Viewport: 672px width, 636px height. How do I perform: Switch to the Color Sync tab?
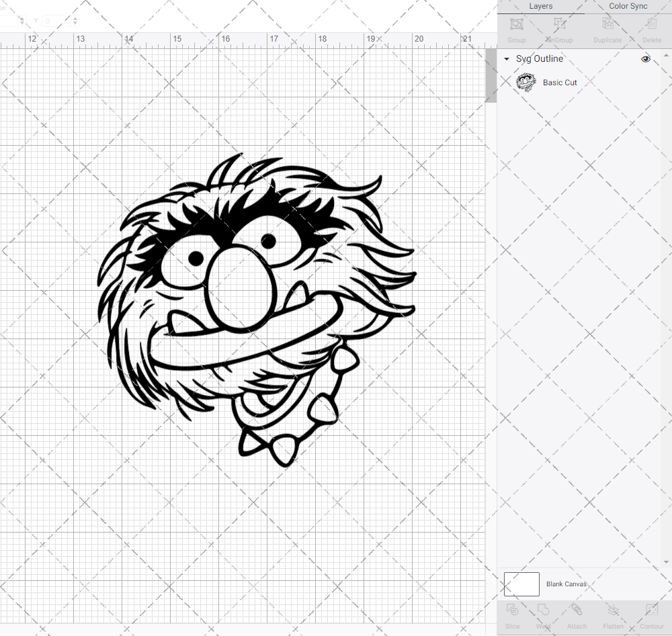click(x=628, y=6)
